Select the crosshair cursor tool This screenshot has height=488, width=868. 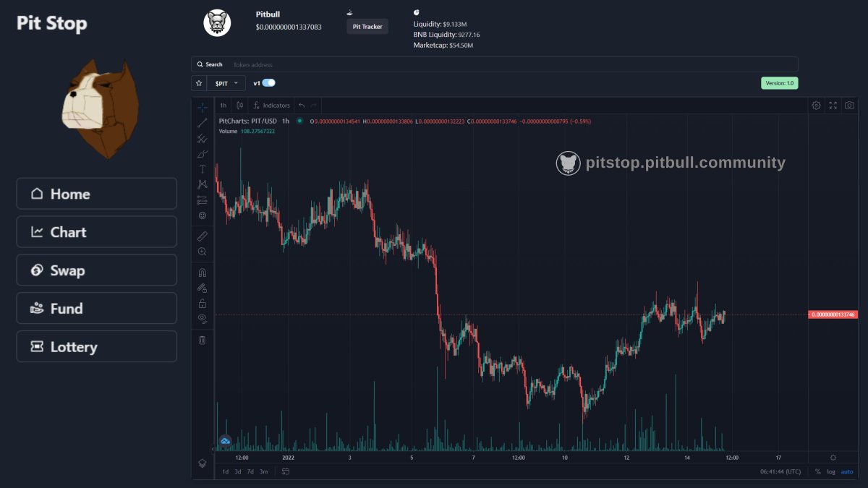click(x=203, y=106)
